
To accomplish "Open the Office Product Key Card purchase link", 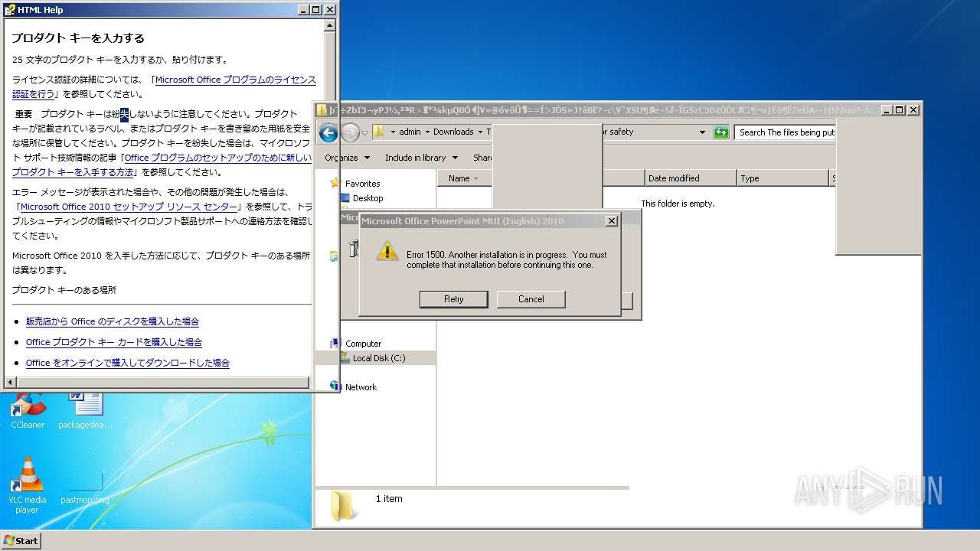I will [114, 342].
